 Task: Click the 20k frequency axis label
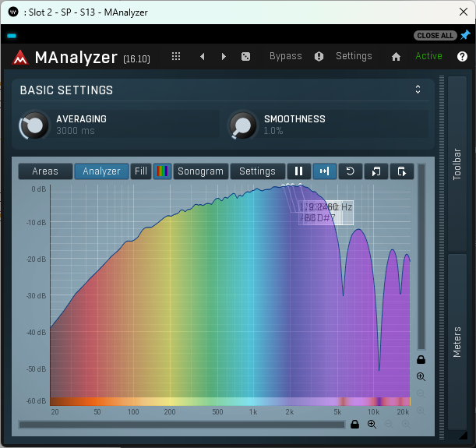point(403,412)
